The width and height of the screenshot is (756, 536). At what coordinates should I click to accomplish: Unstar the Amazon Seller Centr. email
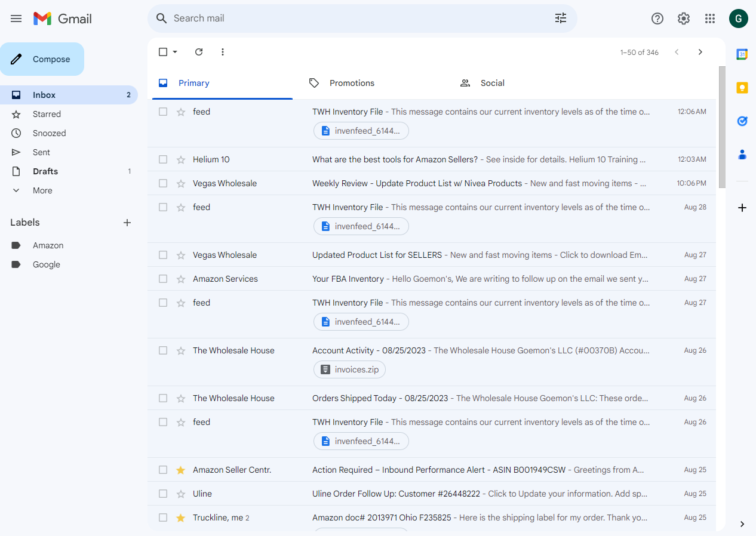pos(181,470)
